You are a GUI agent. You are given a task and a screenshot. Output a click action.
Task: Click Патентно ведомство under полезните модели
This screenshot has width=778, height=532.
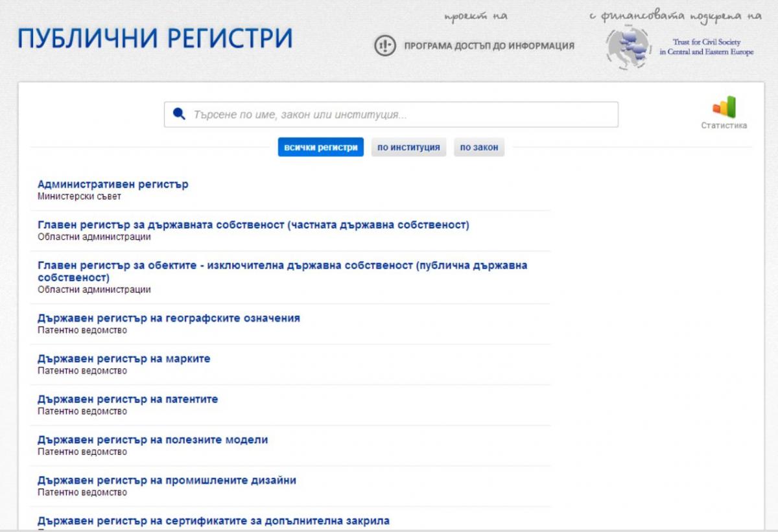[x=82, y=452]
